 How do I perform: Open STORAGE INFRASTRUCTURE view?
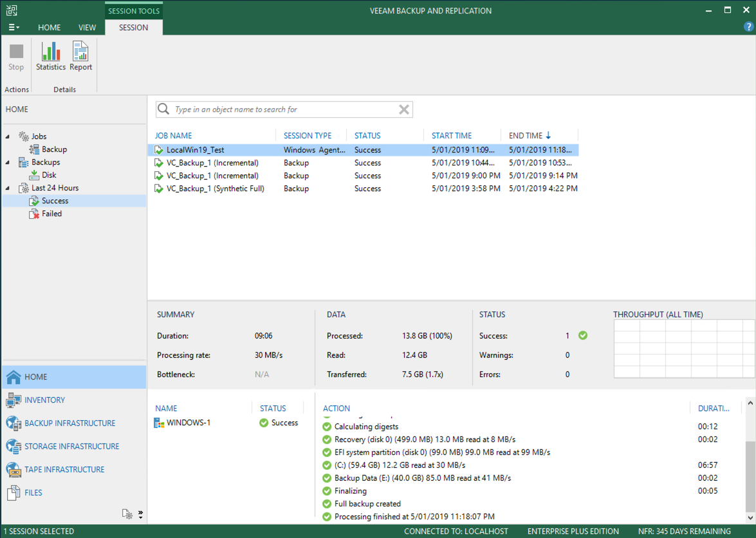tap(74, 447)
